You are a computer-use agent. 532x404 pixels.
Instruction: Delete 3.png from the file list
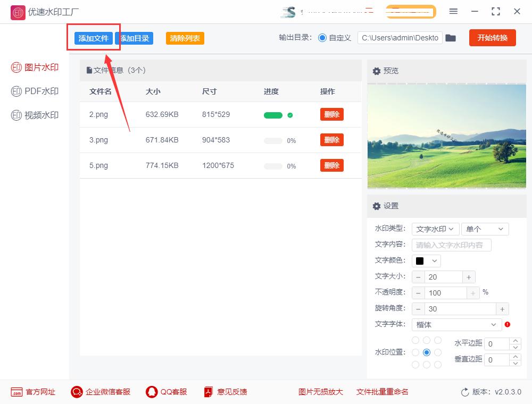point(331,140)
